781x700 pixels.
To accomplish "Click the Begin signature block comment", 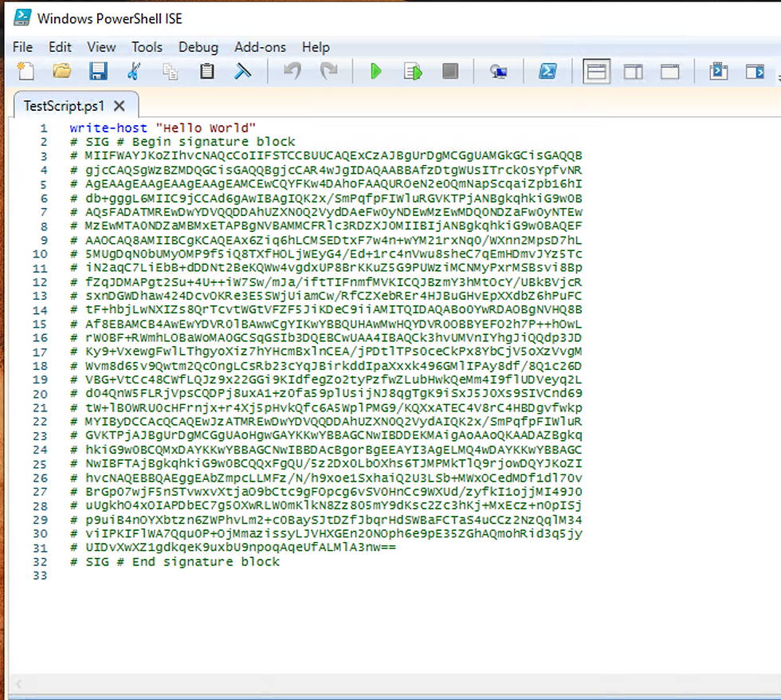I will 182,142.
